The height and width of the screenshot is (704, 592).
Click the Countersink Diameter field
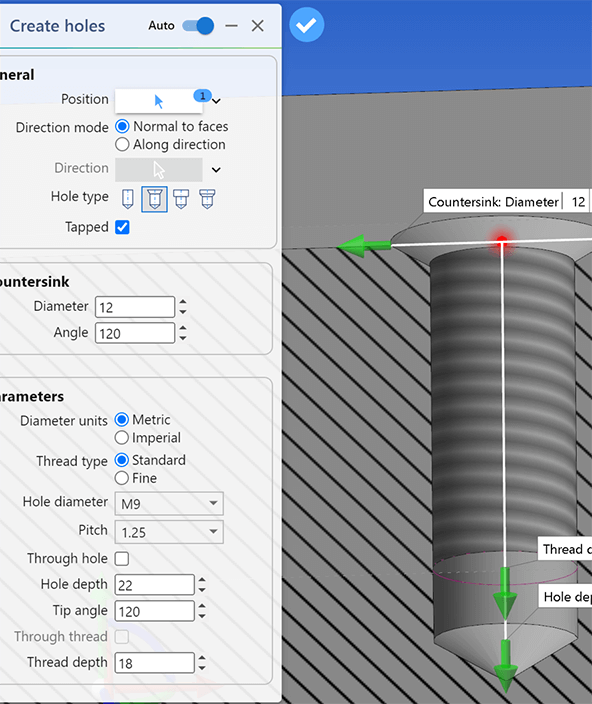pos(135,307)
